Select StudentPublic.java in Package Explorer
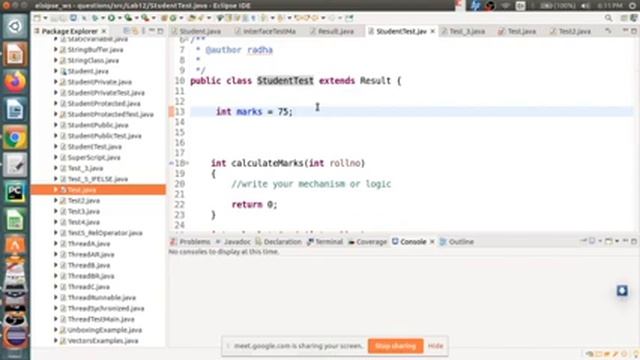640x360 pixels. click(98, 125)
